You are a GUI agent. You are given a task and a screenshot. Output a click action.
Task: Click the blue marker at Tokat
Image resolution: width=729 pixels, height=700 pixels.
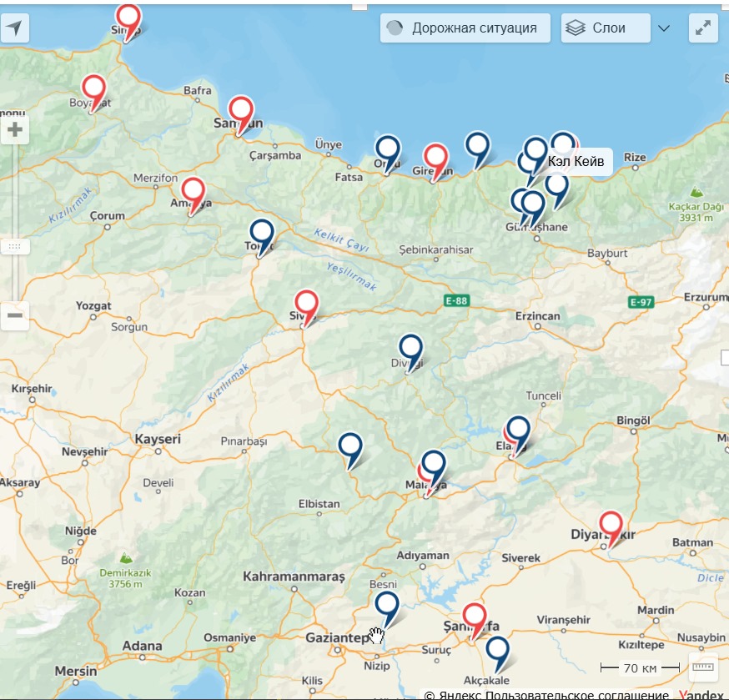[262, 234]
